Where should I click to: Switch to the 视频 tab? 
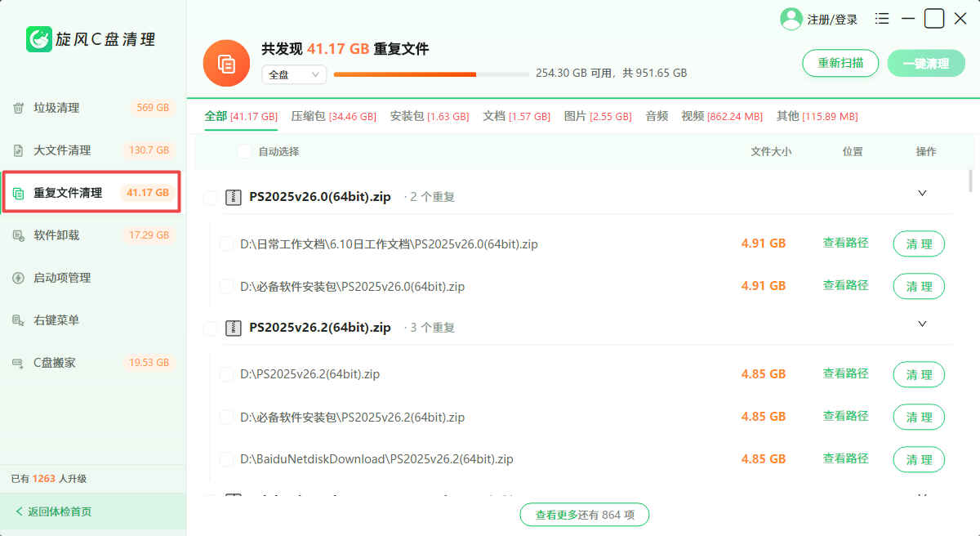722,117
